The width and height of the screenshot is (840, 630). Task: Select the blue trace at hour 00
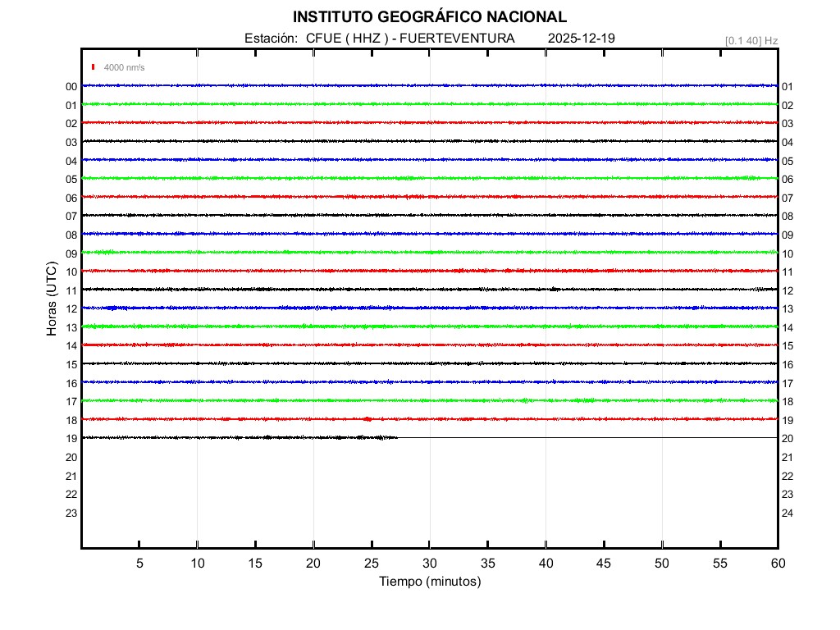[x=429, y=85]
